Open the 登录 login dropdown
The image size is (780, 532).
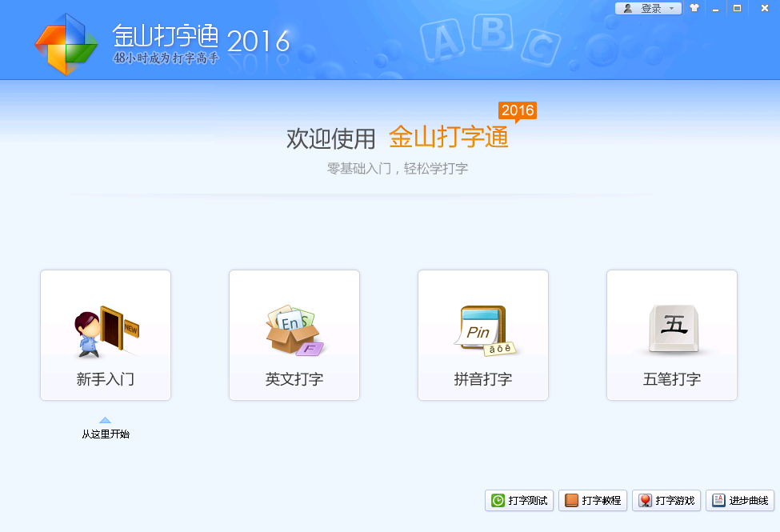tap(648, 9)
